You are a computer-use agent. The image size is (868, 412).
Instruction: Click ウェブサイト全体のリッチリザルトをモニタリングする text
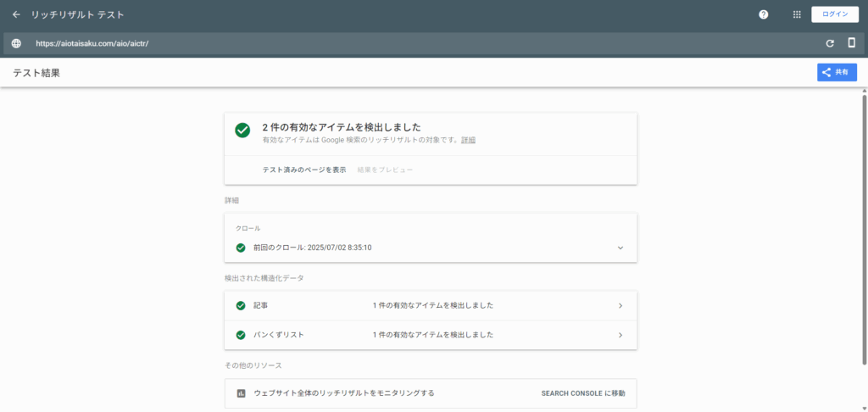[344, 393]
